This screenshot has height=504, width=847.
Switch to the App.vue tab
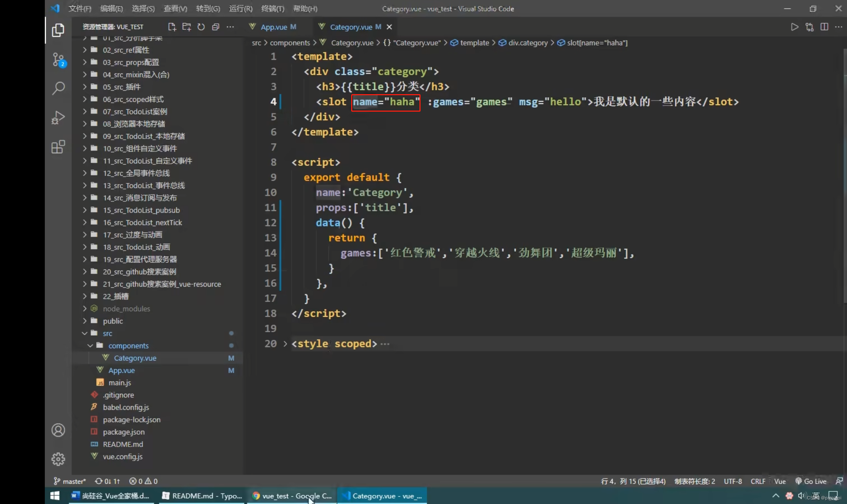click(273, 27)
